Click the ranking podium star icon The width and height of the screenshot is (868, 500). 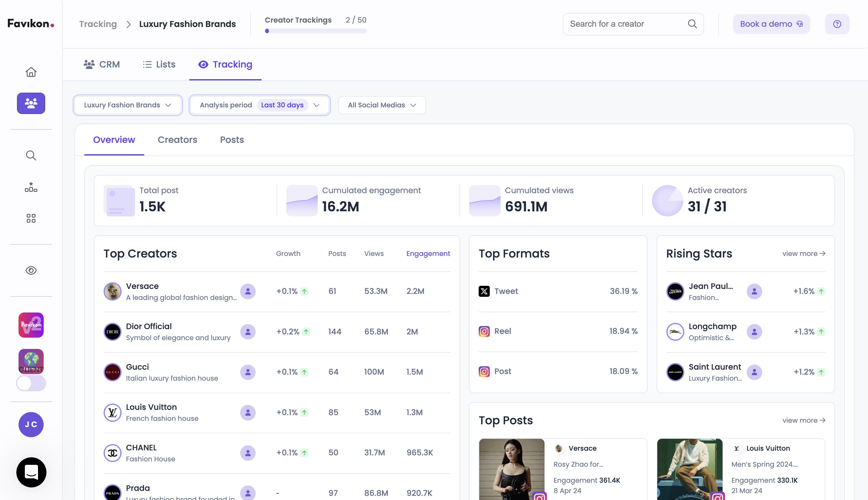(31, 187)
